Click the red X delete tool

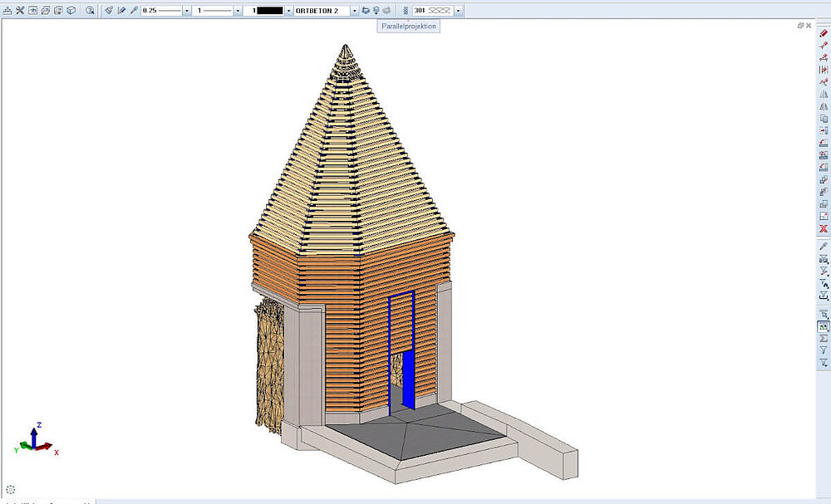[x=823, y=228]
